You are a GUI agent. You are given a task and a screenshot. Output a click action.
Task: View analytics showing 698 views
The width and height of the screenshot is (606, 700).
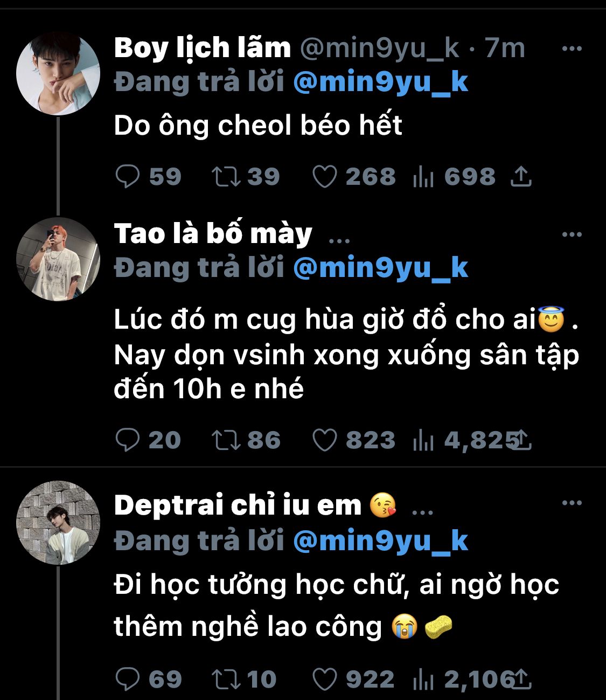click(x=423, y=177)
